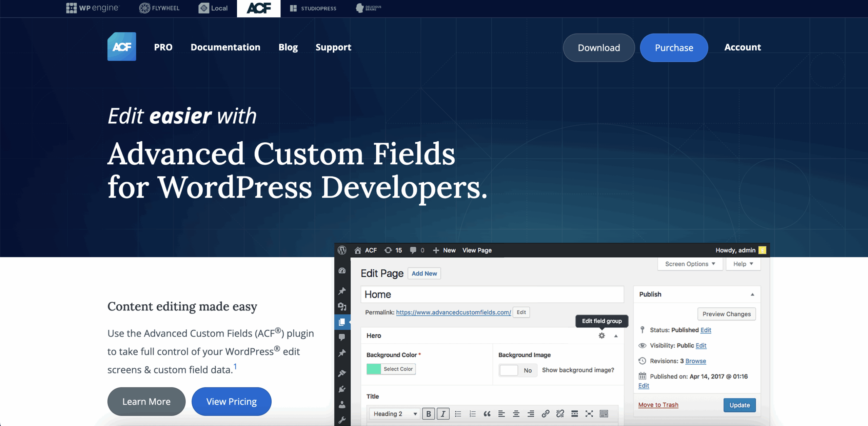Edit the Visibility: Public setting
The width and height of the screenshot is (868, 426).
(x=701, y=345)
